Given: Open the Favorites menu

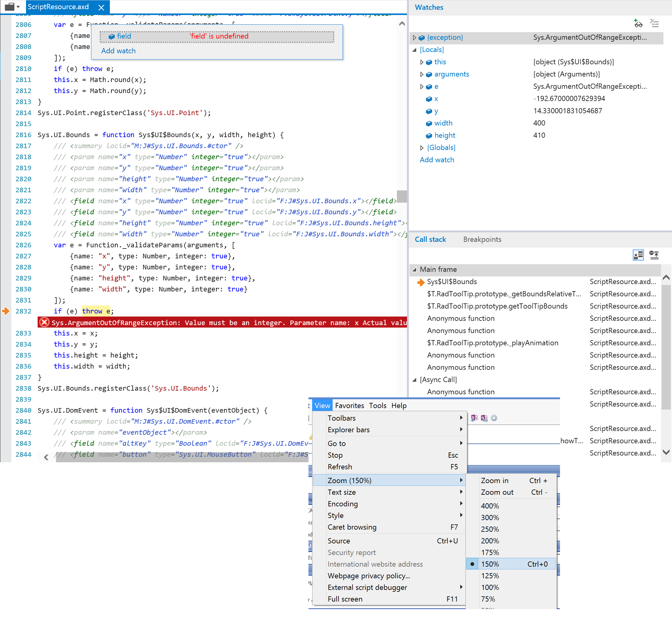Looking at the screenshot, I should point(349,406).
